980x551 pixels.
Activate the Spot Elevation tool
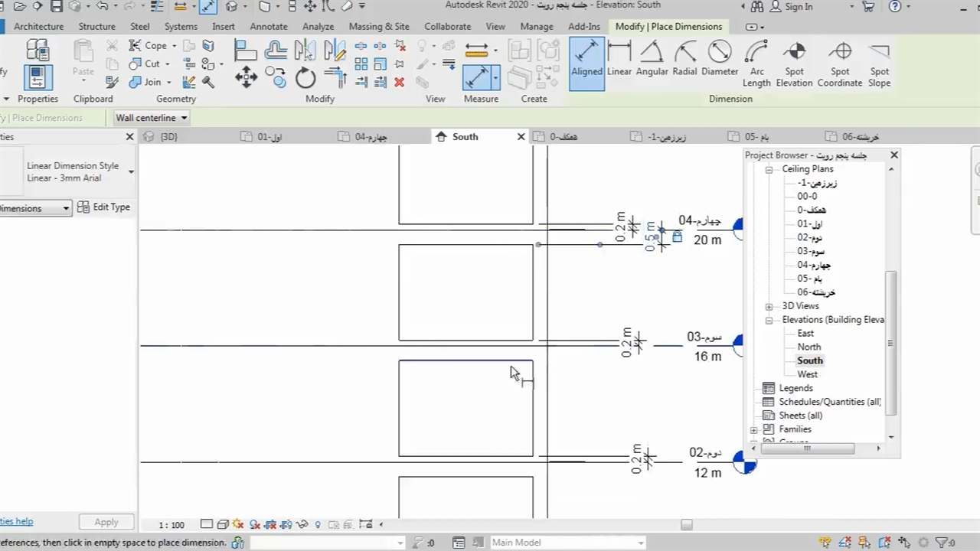pos(794,63)
